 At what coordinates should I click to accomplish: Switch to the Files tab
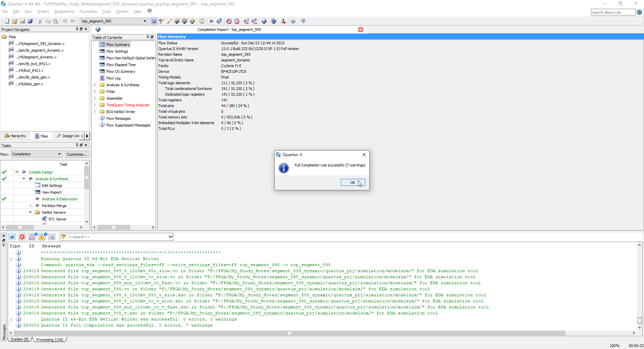(41, 136)
